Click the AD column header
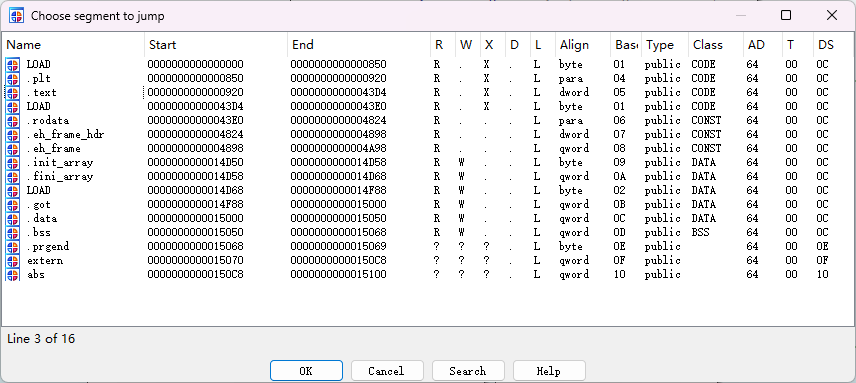 click(763, 45)
